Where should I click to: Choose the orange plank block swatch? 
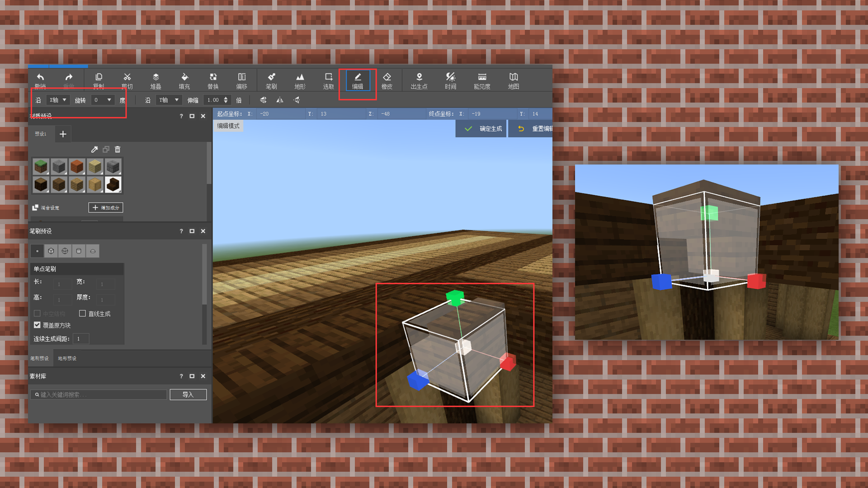77,167
